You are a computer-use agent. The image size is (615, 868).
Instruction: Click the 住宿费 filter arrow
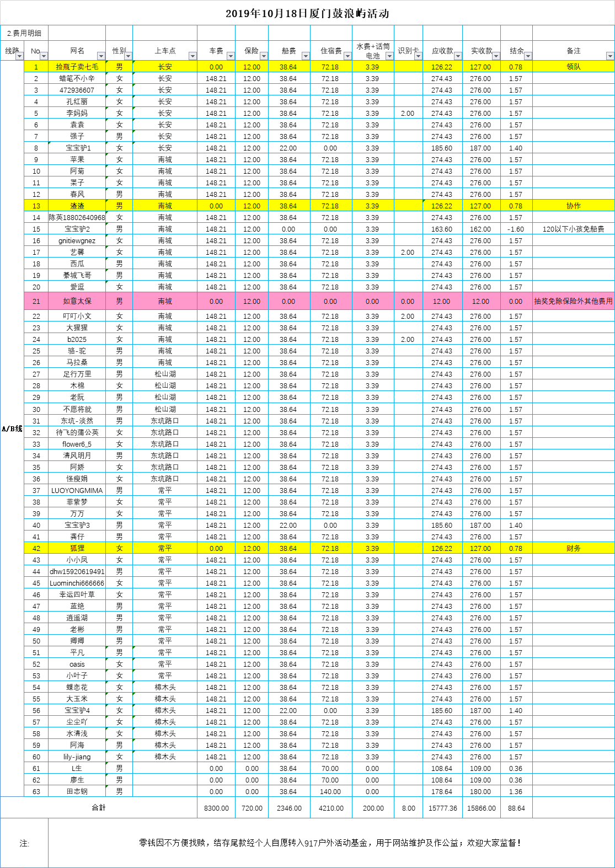coord(347,56)
